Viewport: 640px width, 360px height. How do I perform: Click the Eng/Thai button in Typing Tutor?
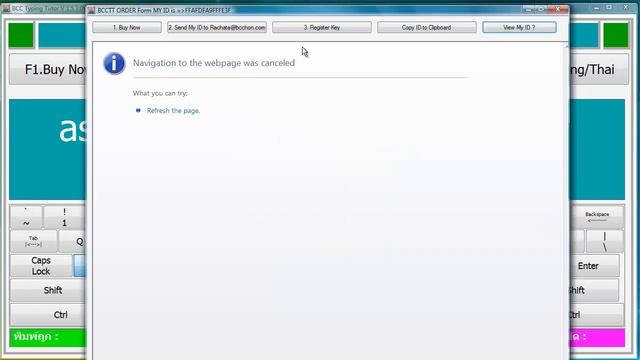(x=599, y=69)
